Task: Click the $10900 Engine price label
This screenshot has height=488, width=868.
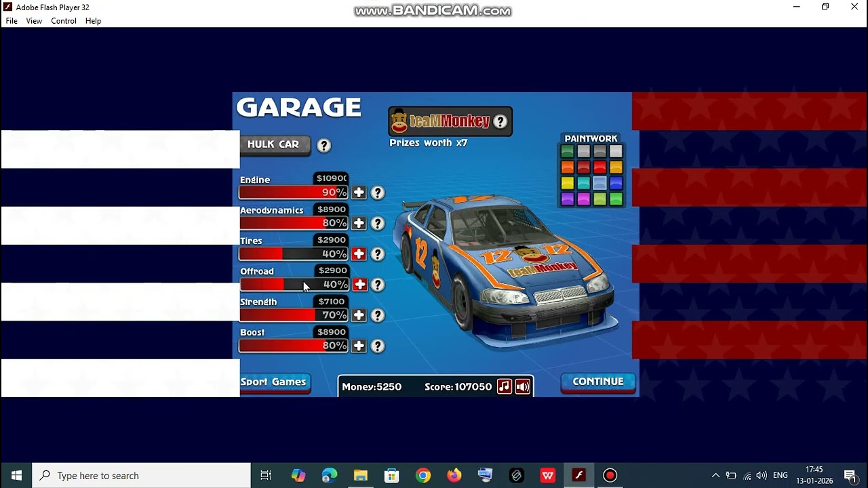Action: (332, 178)
